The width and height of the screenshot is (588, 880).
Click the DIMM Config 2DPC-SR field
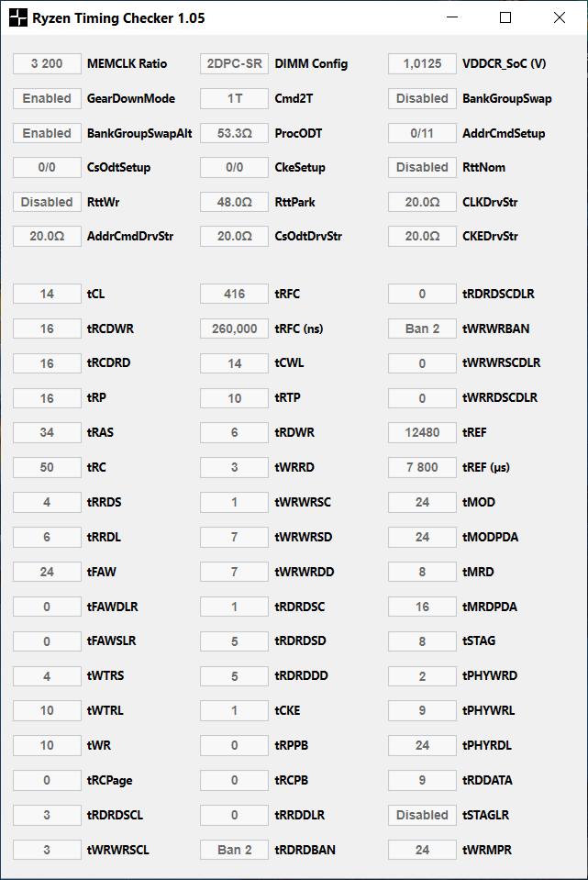pyautogui.click(x=235, y=63)
